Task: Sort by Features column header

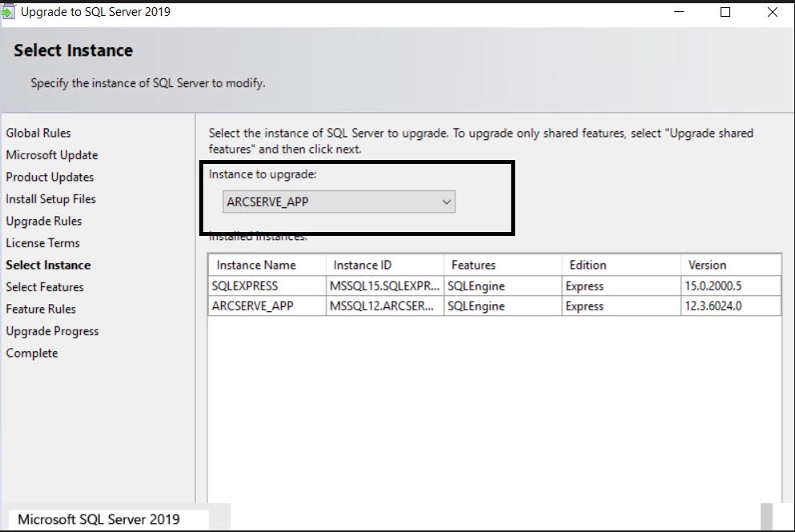Action: (x=503, y=265)
